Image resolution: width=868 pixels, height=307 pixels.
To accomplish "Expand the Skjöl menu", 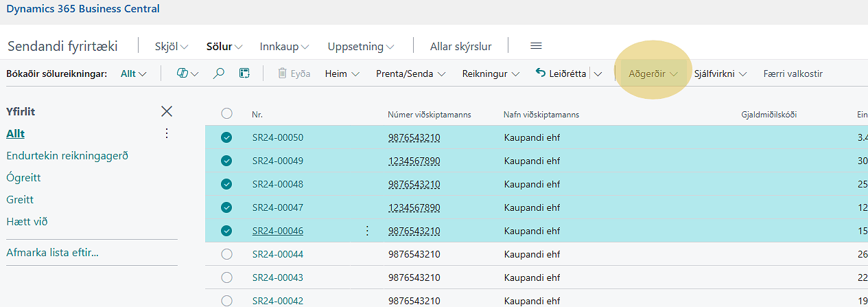I will 172,46.
